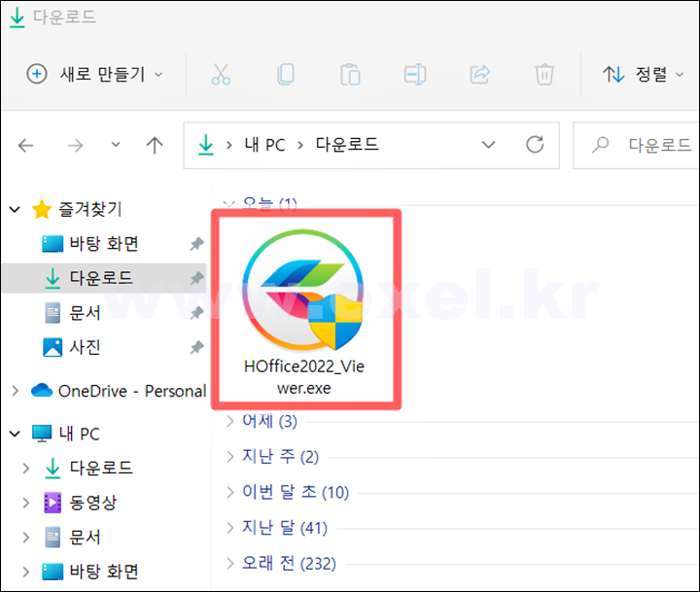Select 내 PC in the tree
The height and width of the screenshot is (592, 700).
[x=79, y=434]
